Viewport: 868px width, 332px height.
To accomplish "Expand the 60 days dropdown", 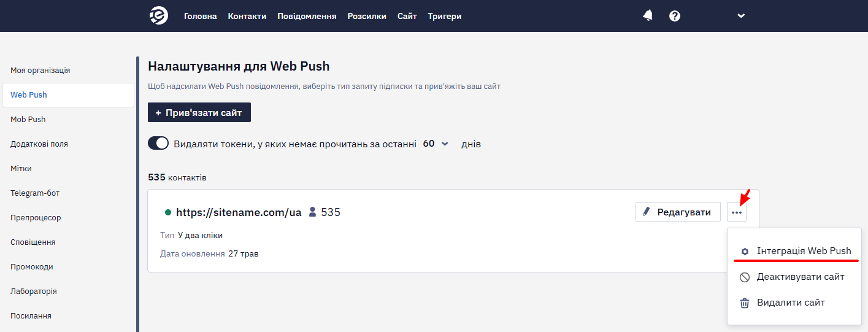I will (x=436, y=144).
